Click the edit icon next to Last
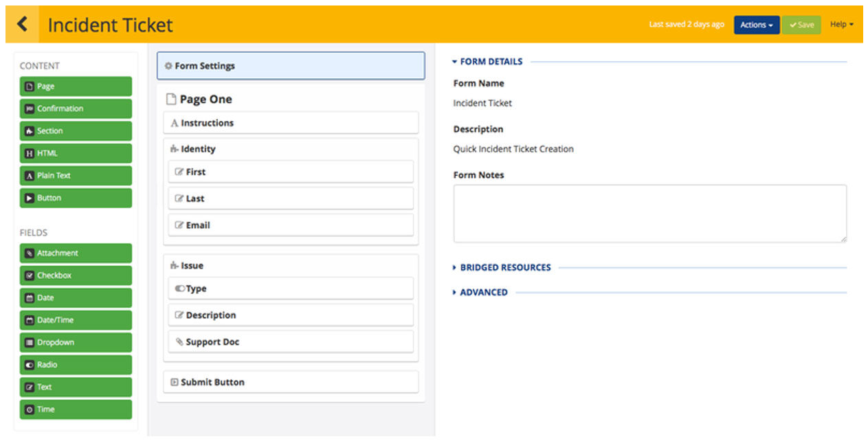This screenshot has height=441, width=868. point(179,199)
